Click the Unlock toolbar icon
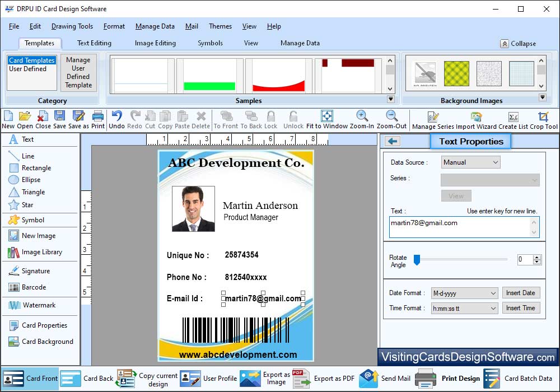560x392 pixels. click(x=293, y=120)
